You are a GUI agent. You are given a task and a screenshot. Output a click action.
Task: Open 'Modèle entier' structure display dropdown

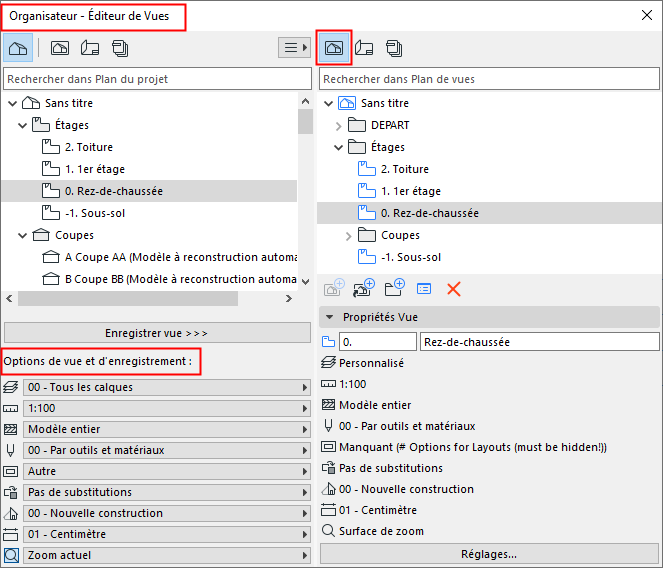click(x=167, y=429)
